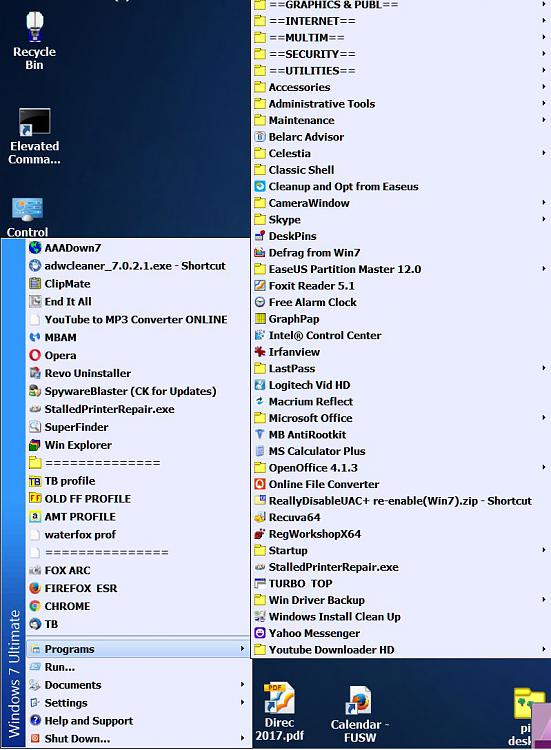Viewport: 551px width, 750px height.
Task: Click the RegWorkshopX64 icon
Action: 260,534
